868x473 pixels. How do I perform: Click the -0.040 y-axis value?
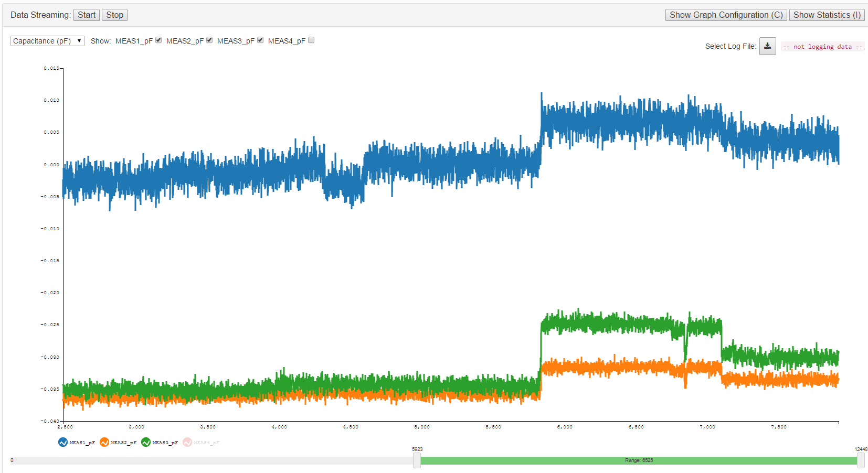pyautogui.click(x=50, y=421)
